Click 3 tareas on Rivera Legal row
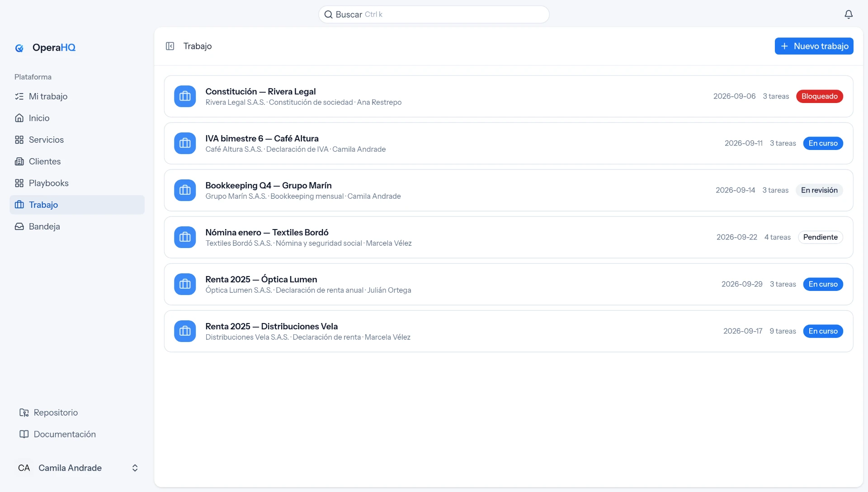Image resolution: width=868 pixels, height=492 pixels. [x=776, y=96]
